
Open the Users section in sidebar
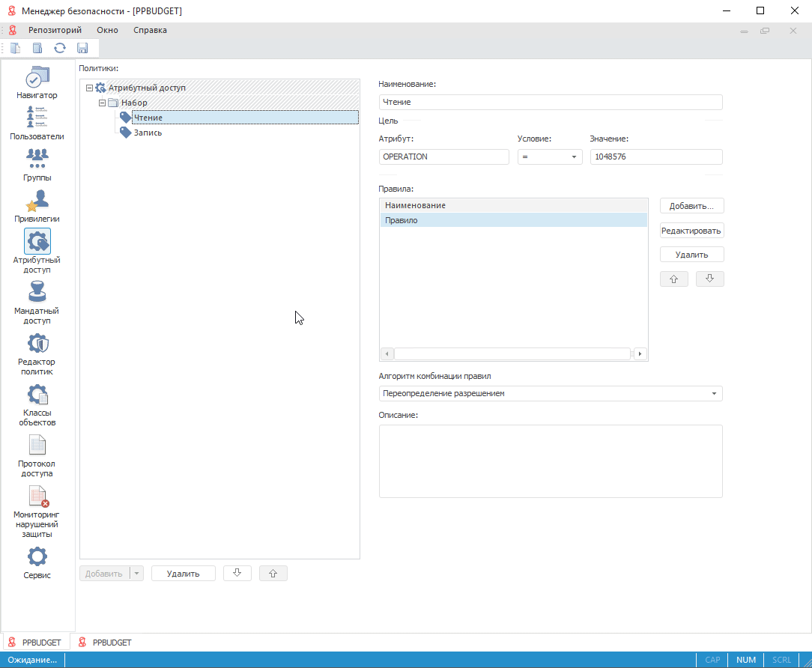37,118
